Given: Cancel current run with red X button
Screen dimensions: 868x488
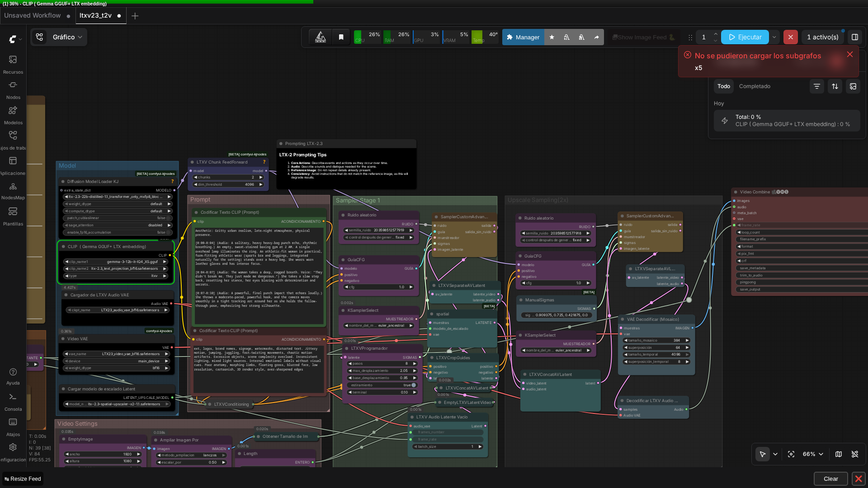Looking at the screenshot, I should [790, 37].
